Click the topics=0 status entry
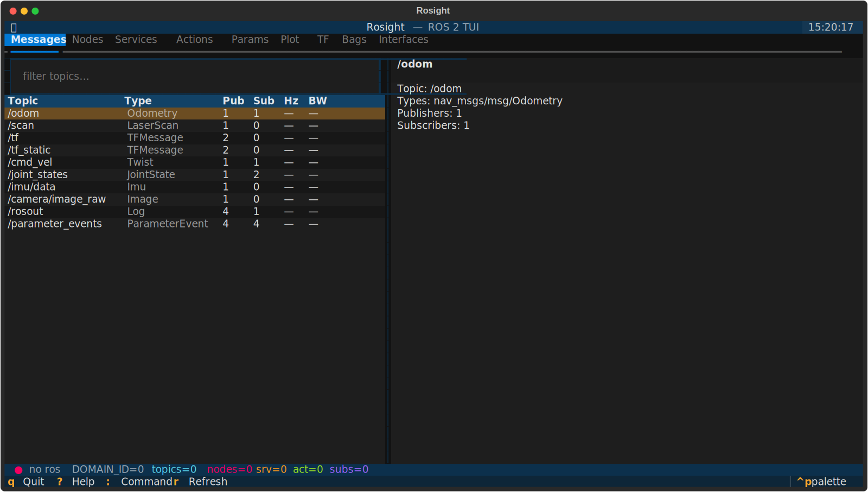868x492 pixels. (x=174, y=470)
